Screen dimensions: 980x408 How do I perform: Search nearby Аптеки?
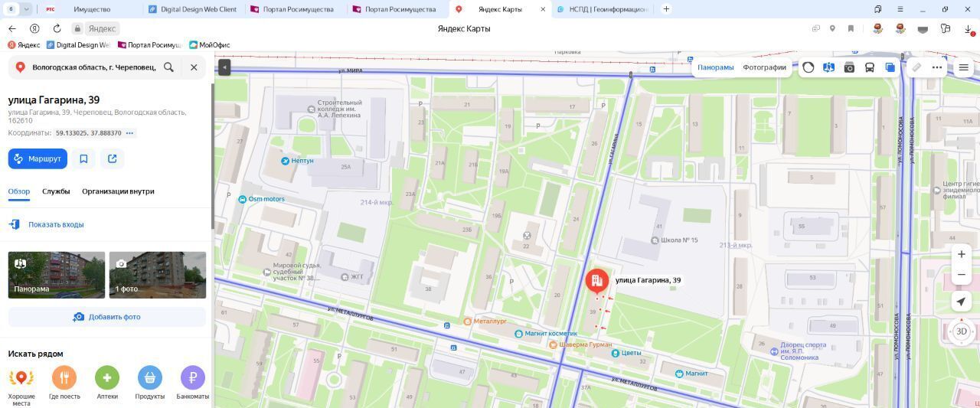[x=107, y=383]
